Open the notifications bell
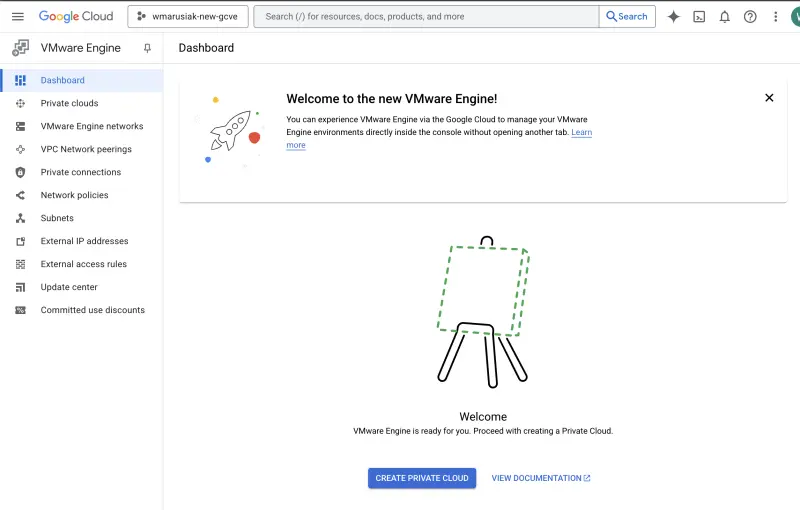This screenshot has width=800, height=510. coord(724,17)
